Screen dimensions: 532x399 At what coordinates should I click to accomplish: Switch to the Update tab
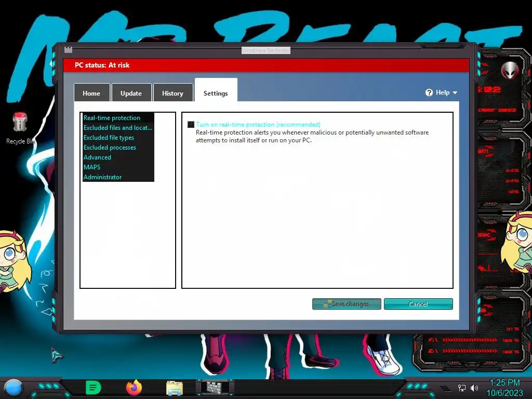[x=131, y=92]
